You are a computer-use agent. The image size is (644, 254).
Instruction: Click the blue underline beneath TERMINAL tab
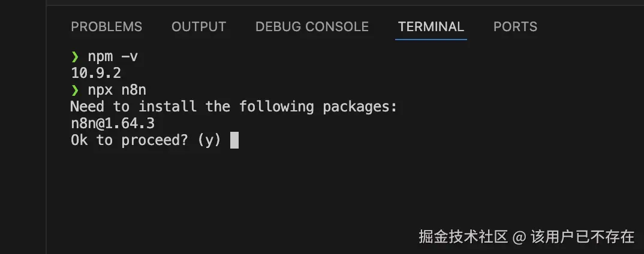(431, 40)
